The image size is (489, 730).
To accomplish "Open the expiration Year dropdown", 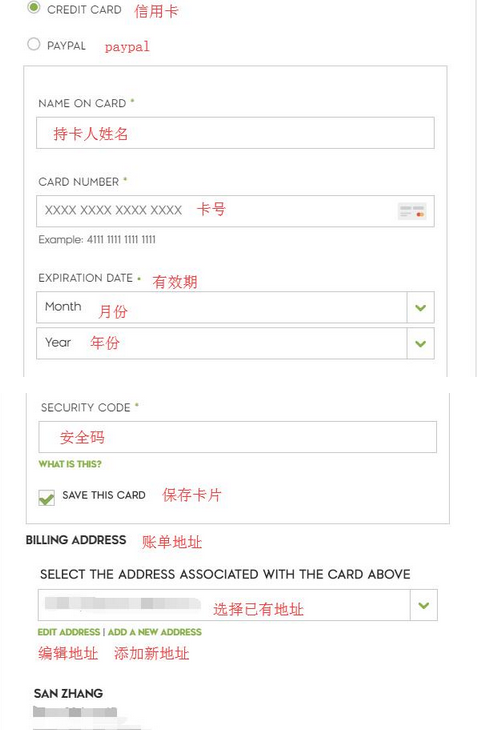I will 235,343.
